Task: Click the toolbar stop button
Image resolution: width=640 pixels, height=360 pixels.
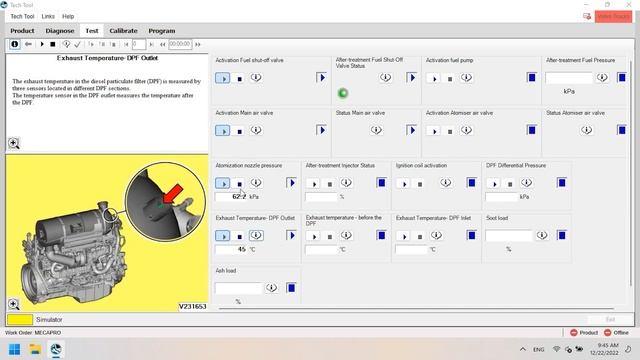Action: [53, 44]
